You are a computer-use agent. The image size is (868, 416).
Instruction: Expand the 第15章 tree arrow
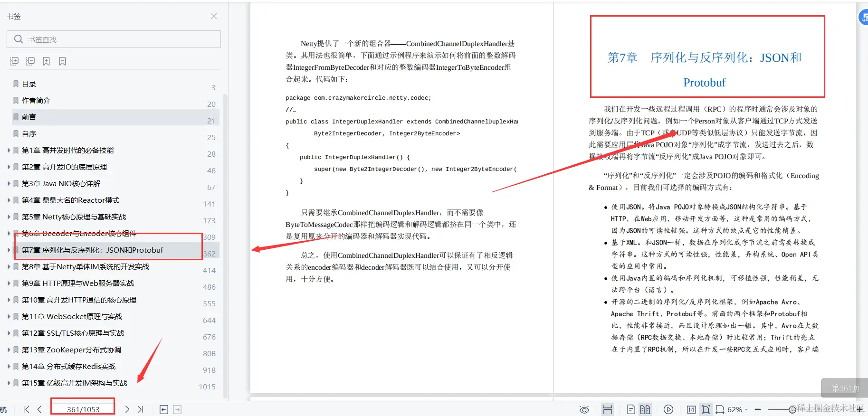tap(9, 383)
